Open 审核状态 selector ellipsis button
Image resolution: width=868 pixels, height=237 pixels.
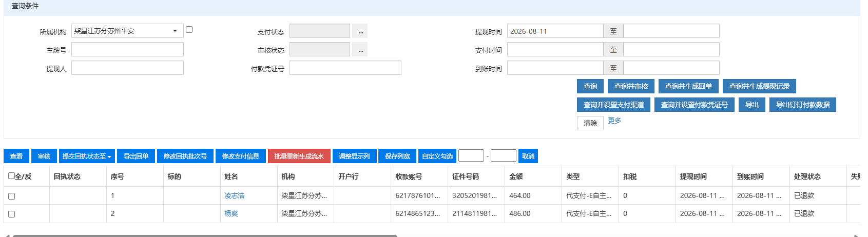click(360, 49)
